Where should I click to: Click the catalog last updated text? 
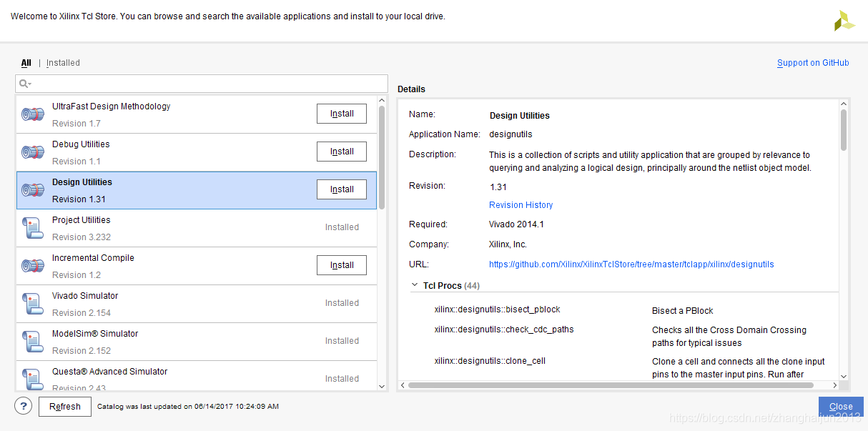(188, 407)
